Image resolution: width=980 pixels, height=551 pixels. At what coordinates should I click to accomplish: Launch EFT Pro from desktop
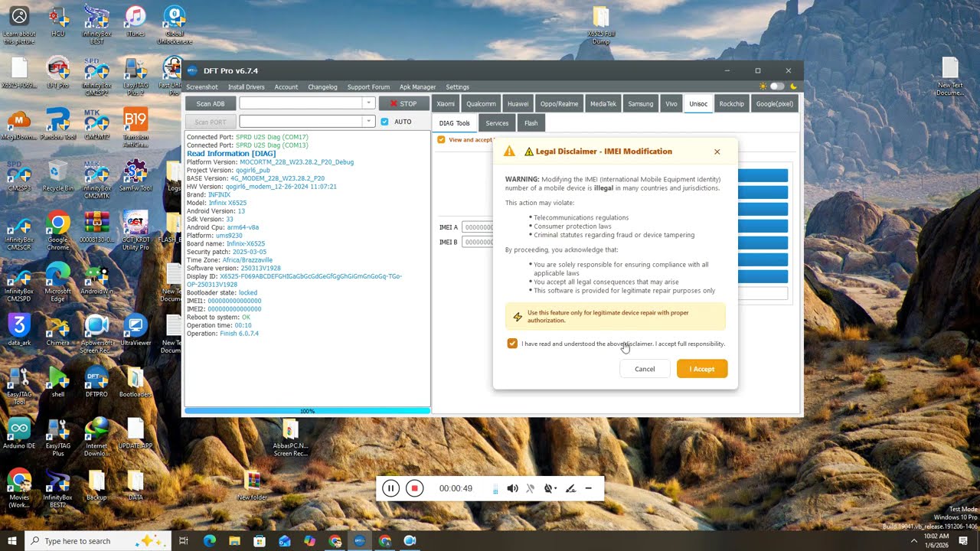pos(57,73)
